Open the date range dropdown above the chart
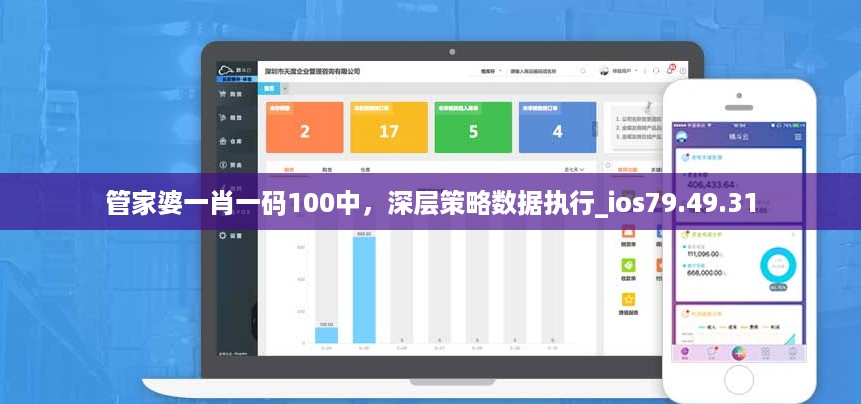The height and width of the screenshot is (404, 861). tap(576, 170)
